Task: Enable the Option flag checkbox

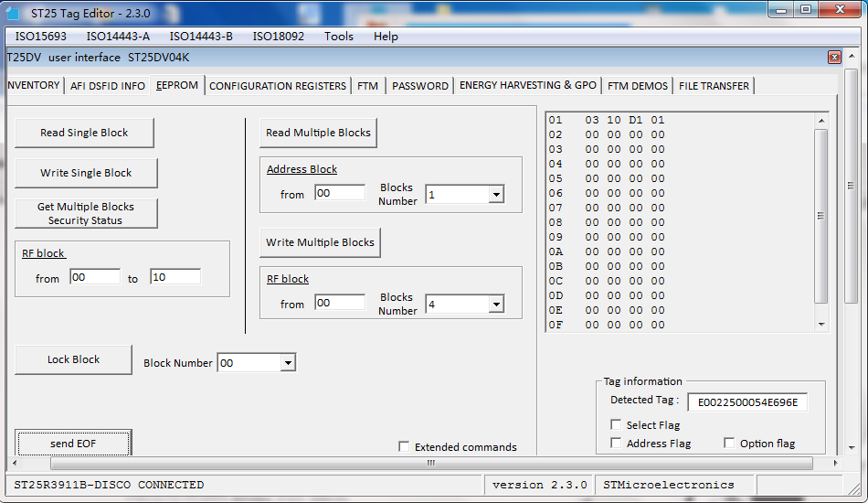Action: [x=729, y=443]
